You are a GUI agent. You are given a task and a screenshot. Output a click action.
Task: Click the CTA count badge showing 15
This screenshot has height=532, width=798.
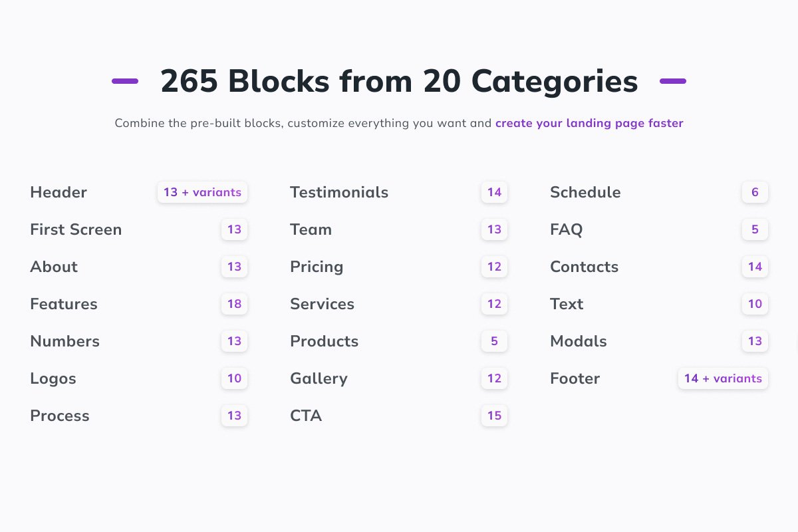[x=494, y=416]
